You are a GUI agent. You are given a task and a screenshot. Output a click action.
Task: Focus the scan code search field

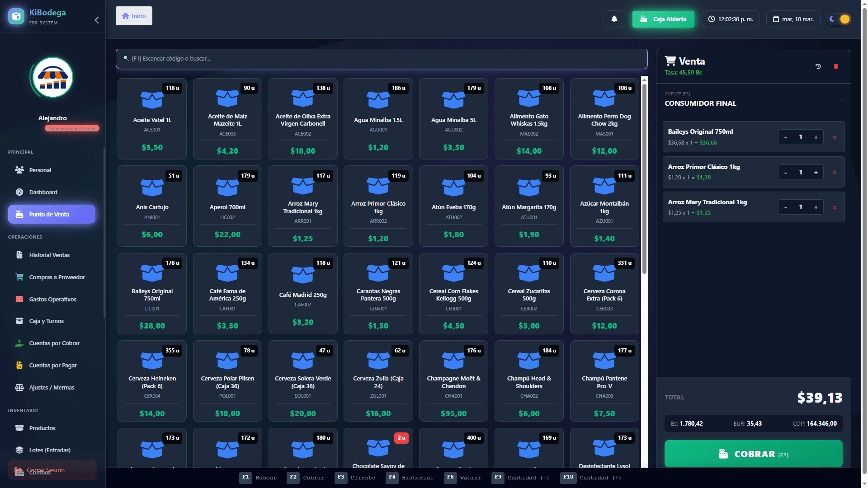[x=381, y=59]
